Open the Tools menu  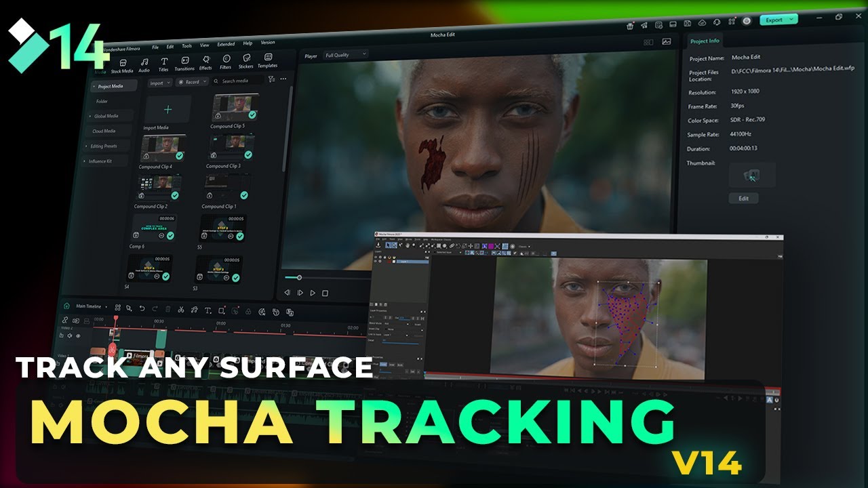pos(186,46)
